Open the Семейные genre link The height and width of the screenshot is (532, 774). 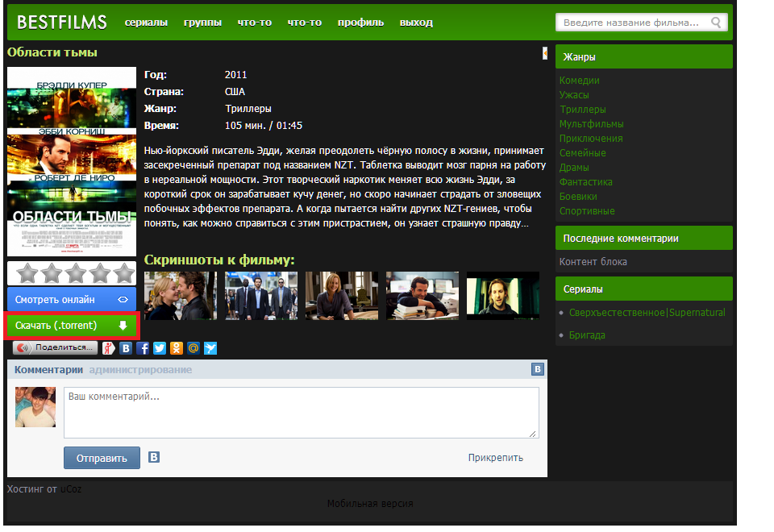point(582,153)
